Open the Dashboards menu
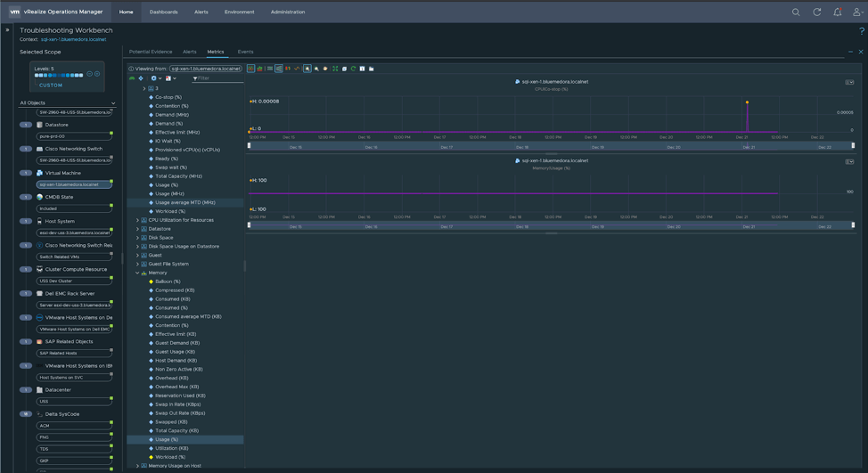 click(163, 12)
